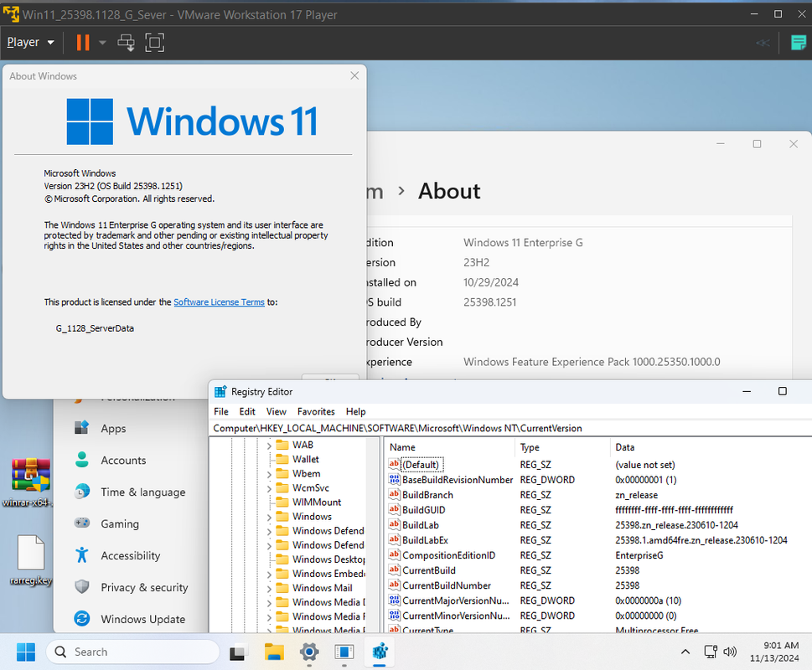Viewport: 812px width, 670px height.
Task: Select the Wallet registry key
Action: coord(306,459)
